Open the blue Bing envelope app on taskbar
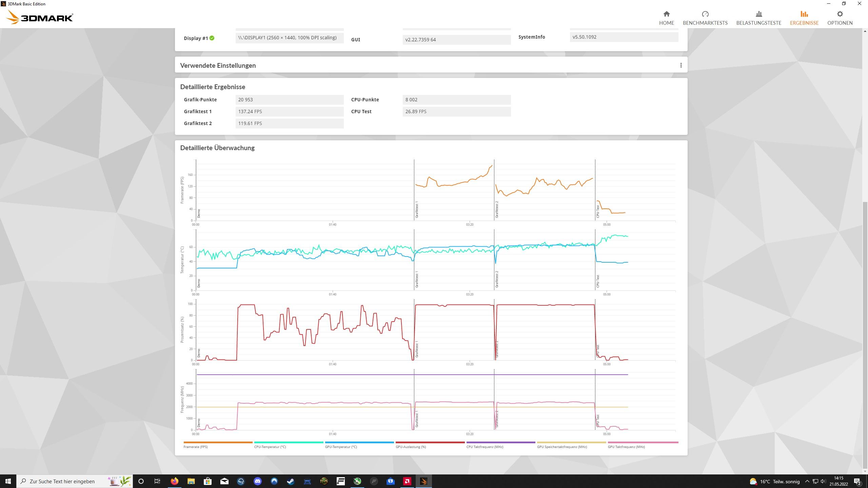 click(x=390, y=481)
